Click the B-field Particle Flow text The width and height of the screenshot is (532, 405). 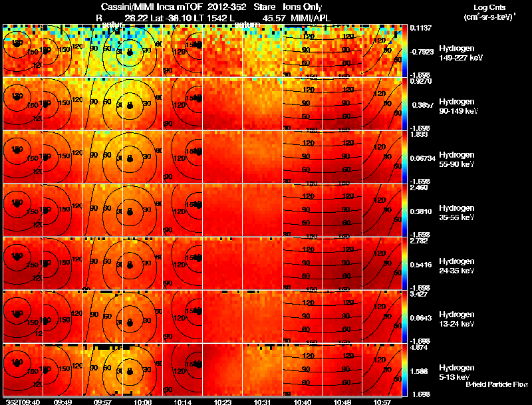[497, 384]
